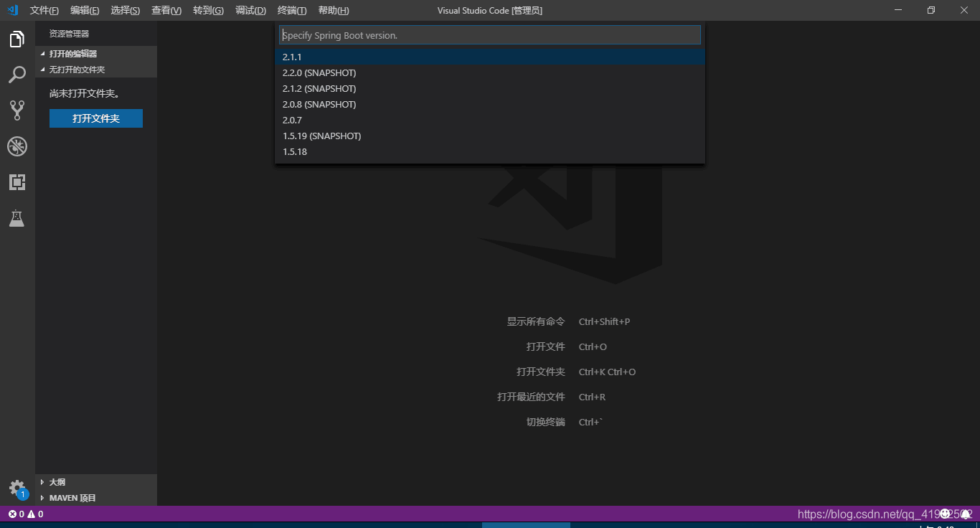
Task: Select version 2.0.8 (SNAPSHOT)
Action: (x=490, y=104)
